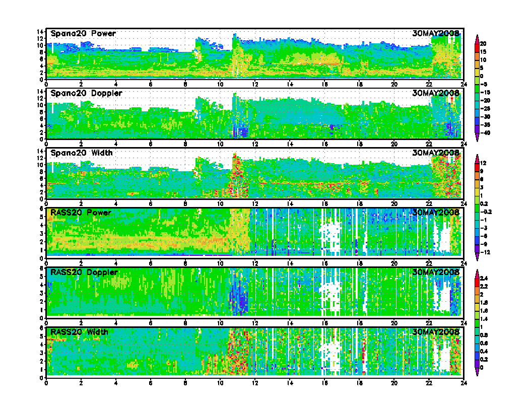
Task: Click the 30MAY2008 date in Spano20 Power panel
Action: pyautogui.click(x=436, y=34)
